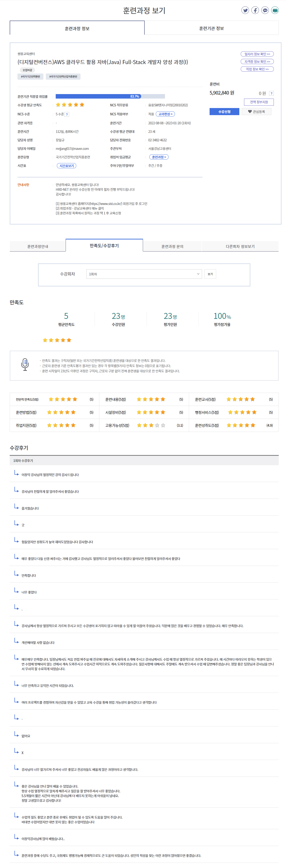Open the training fee help question mark
Screen dimensions: 287x868
(x=271, y=93)
